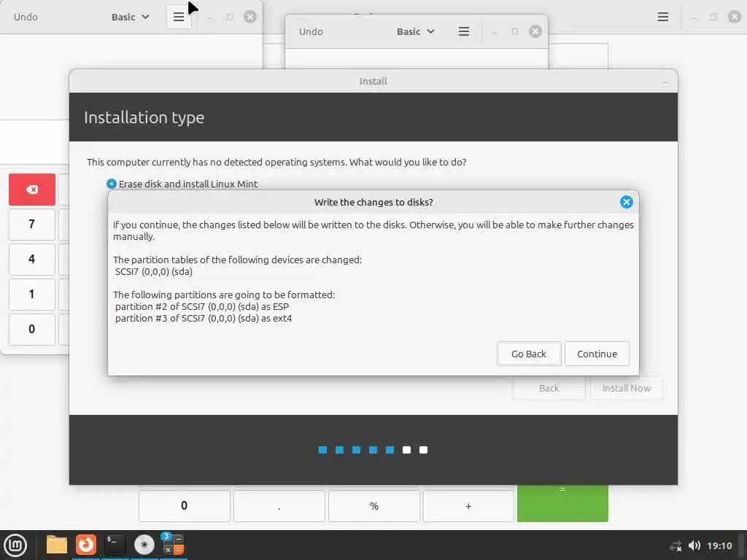Click the green equals key on the background calculator
The height and width of the screenshot is (560, 747).
[x=562, y=503]
